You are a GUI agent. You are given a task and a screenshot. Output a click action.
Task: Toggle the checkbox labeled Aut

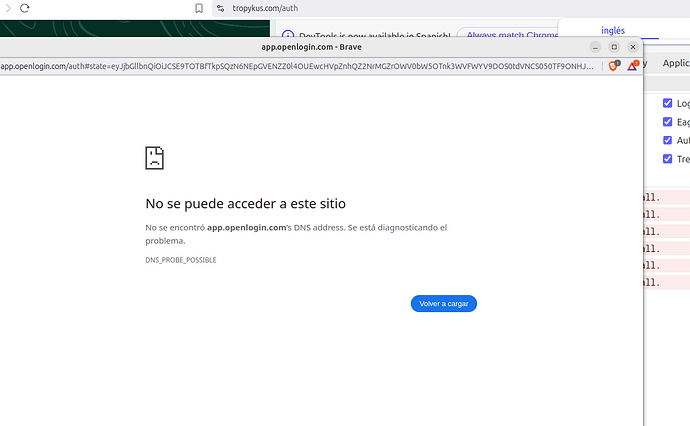668,140
